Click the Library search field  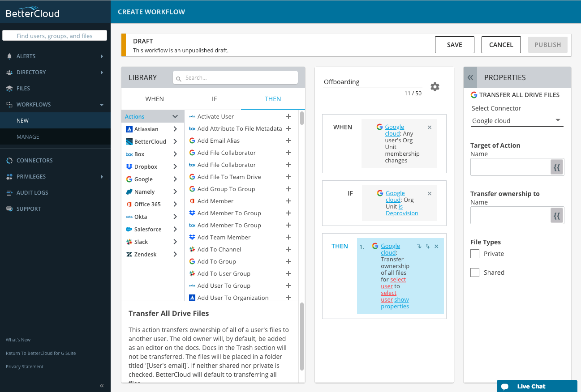(235, 77)
